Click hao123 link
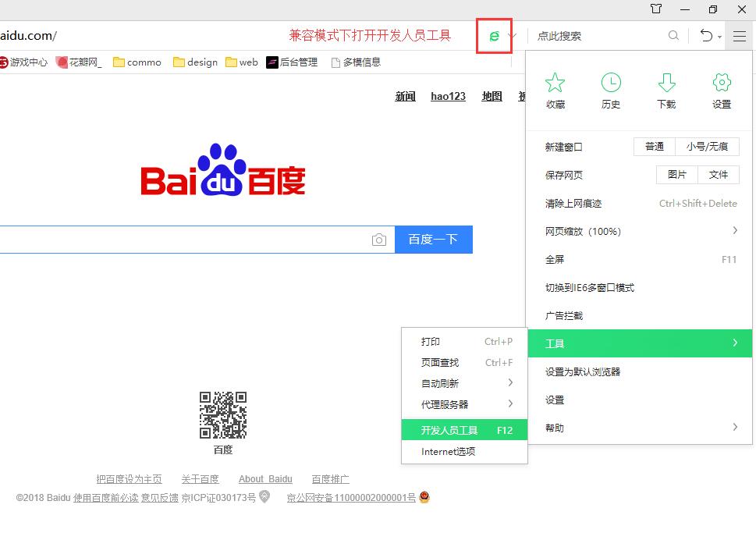Viewport: 756px width, 533px height. (449, 97)
